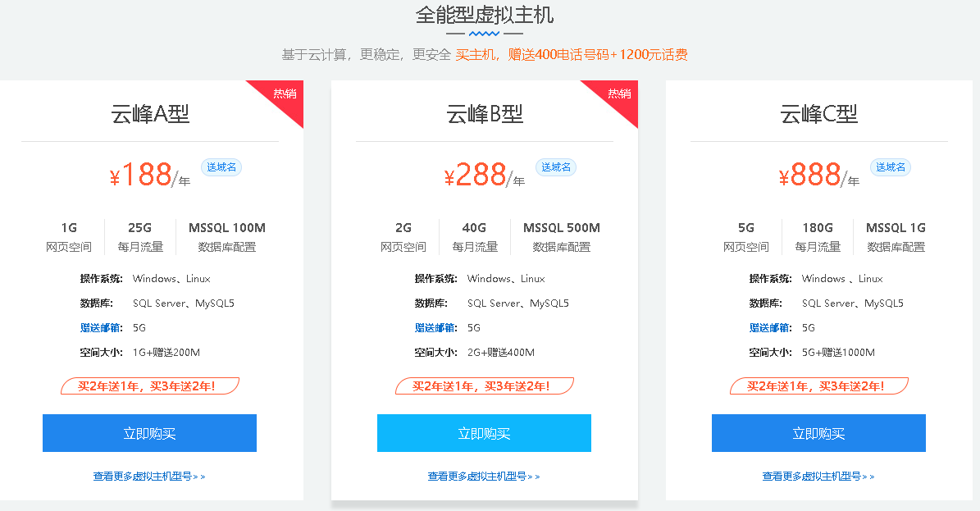Click 买2年送1年 promo banner in 云峰A型
This screenshot has height=511, width=980.
pos(149,386)
